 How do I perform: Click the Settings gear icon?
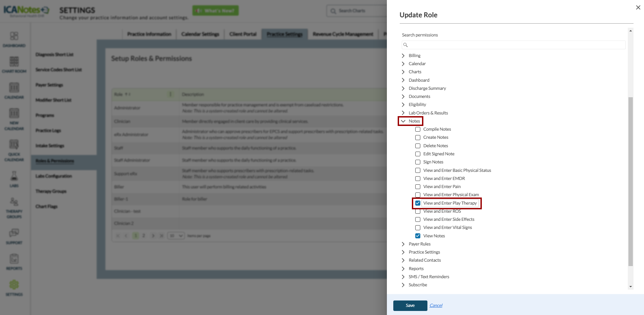pos(14,285)
